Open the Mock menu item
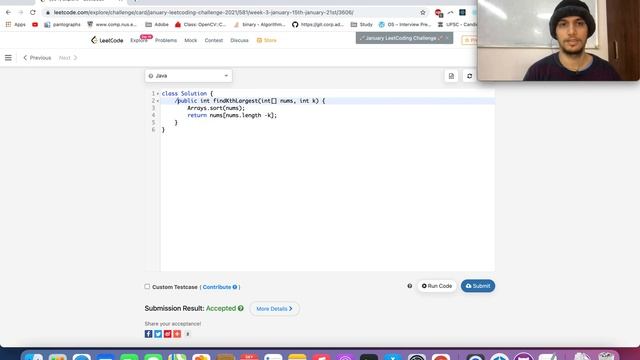 pyautogui.click(x=191, y=40)
